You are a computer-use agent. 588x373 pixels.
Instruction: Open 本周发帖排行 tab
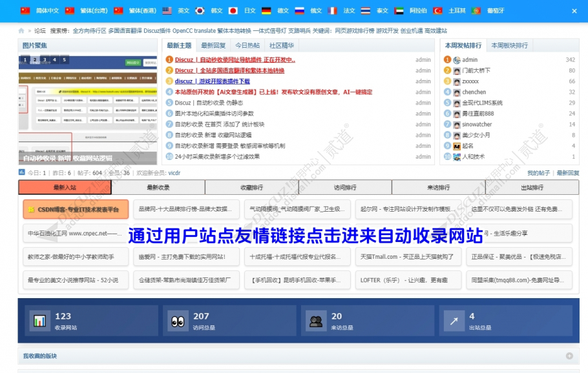tap(463, 45)
